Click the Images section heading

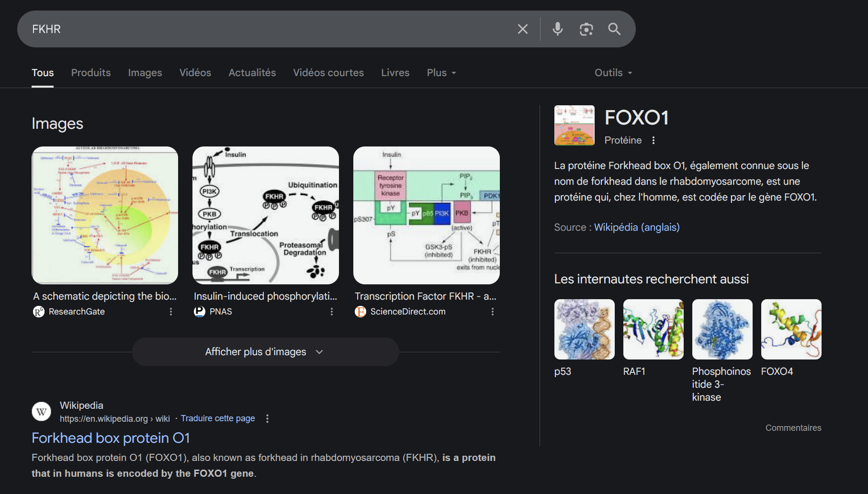click(57, 123)
